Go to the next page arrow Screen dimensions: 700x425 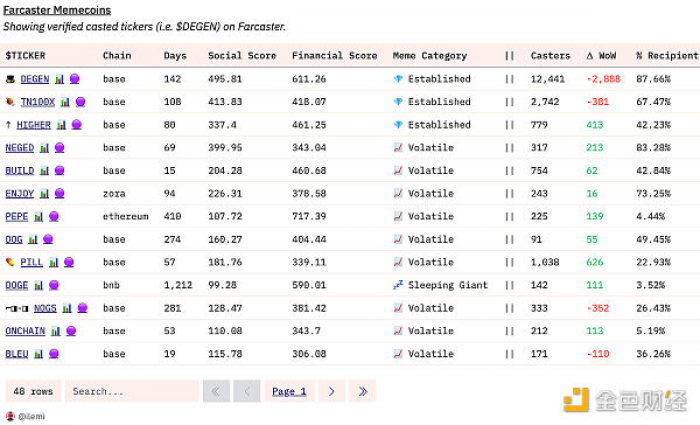coord(331,392)
